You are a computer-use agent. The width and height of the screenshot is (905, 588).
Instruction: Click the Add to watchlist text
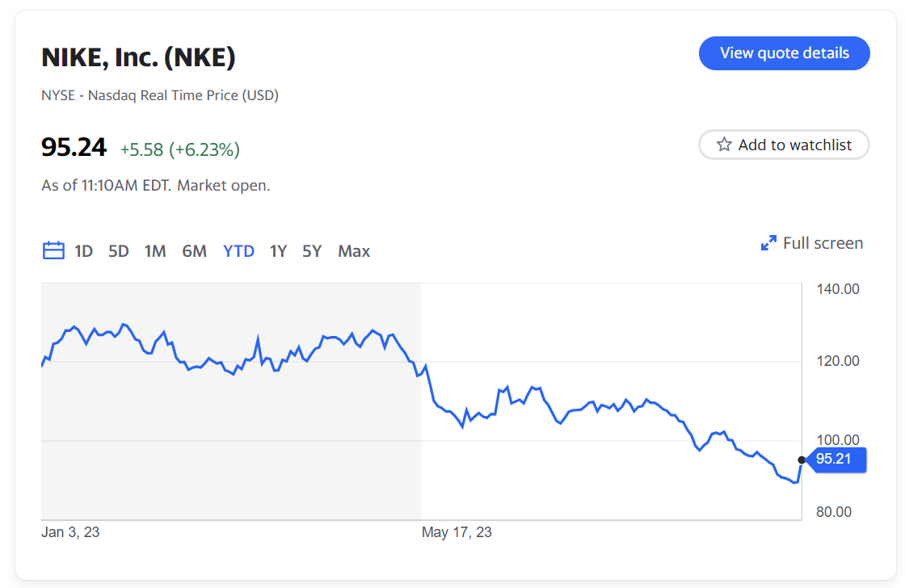(x=795, y=145)
